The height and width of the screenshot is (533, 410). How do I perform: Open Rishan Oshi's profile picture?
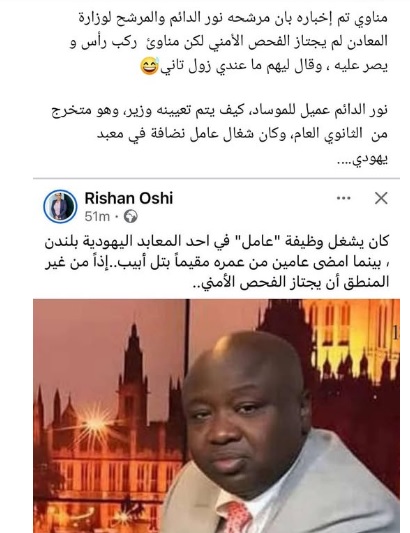(60, 206)
